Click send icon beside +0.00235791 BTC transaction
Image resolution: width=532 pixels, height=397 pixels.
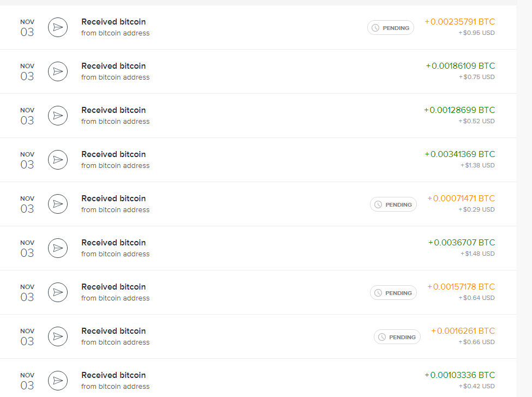(58, 27)
